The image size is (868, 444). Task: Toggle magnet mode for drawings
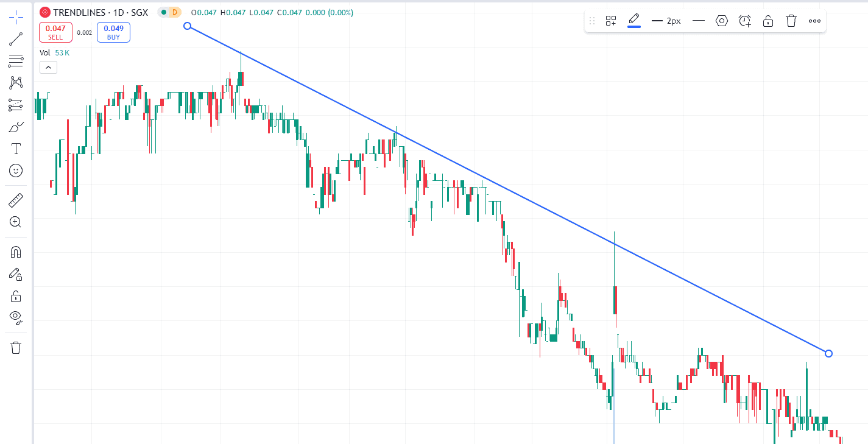[x=16, y=252]
